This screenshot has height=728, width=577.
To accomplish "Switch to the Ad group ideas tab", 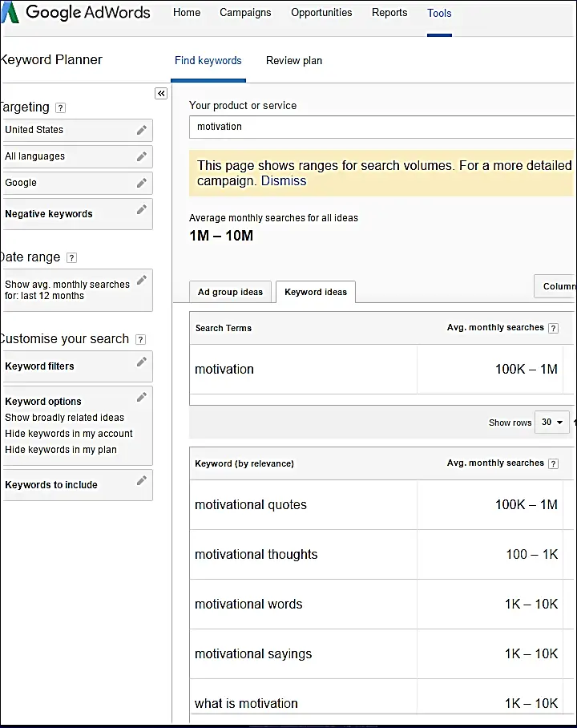I will point(230,292).
